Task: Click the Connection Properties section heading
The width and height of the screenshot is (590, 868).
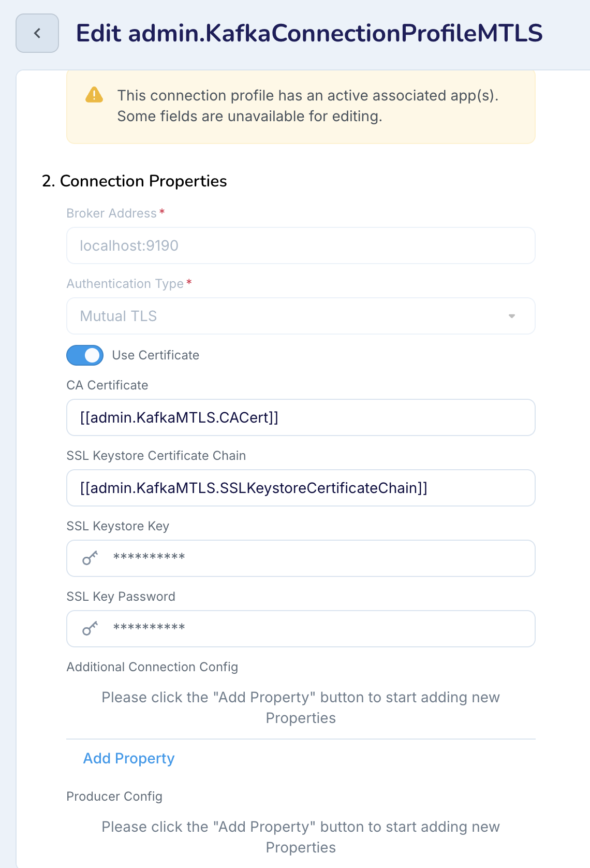Action: click(135, 181)
